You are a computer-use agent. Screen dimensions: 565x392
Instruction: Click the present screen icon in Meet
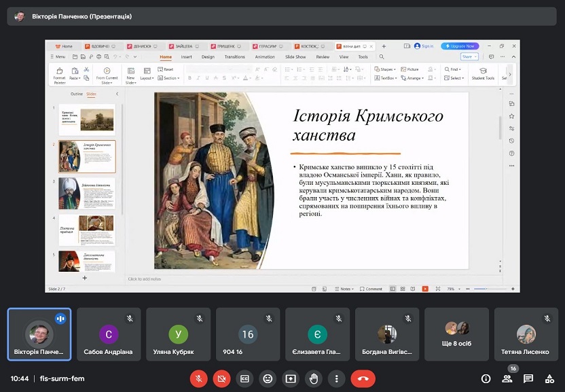tap(291, 378)
